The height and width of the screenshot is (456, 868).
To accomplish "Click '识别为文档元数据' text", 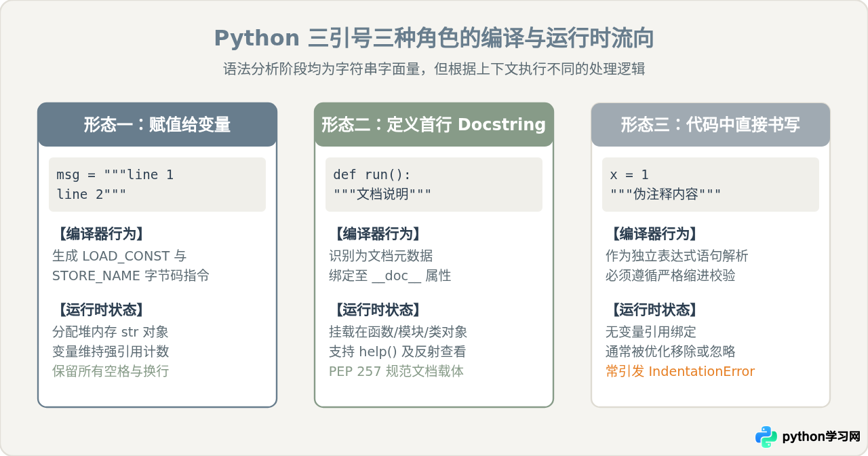I will [381, 256].
